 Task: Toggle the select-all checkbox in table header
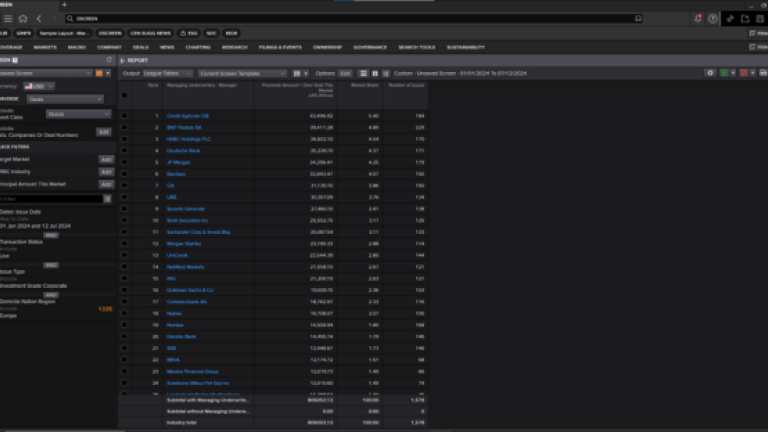pos(124,95)
